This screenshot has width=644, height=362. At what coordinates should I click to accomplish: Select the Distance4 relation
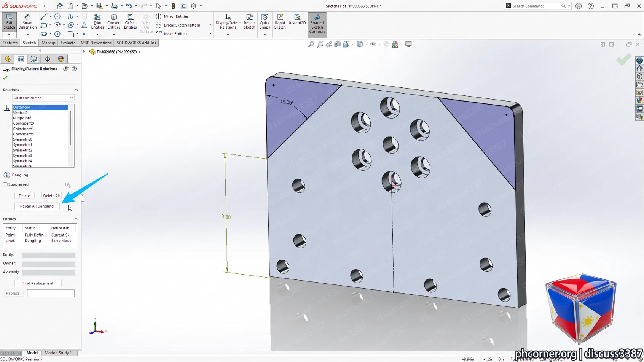coord(40,107)
